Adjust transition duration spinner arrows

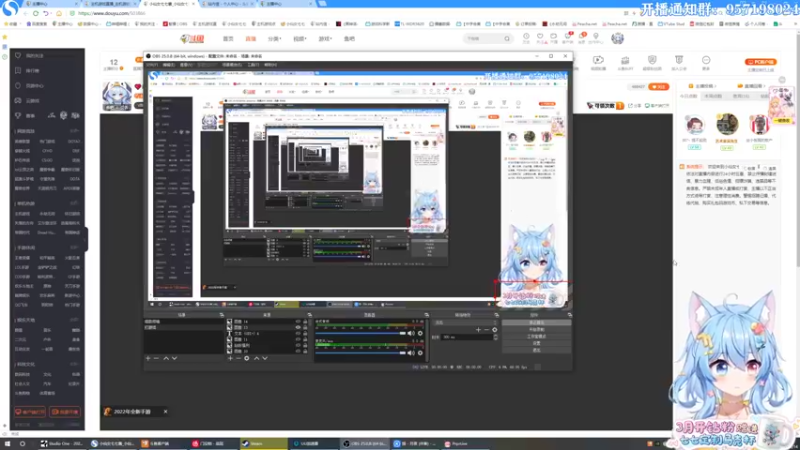pos(495,337)
